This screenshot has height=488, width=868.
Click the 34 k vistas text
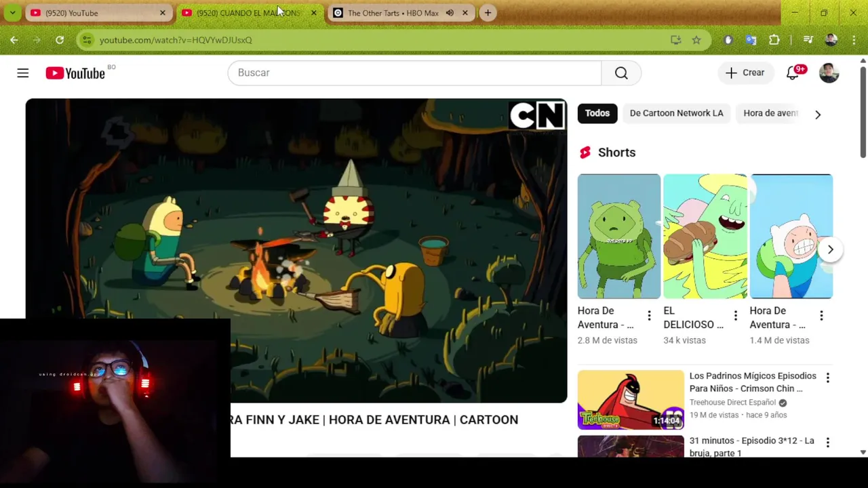tap(684, 340)
